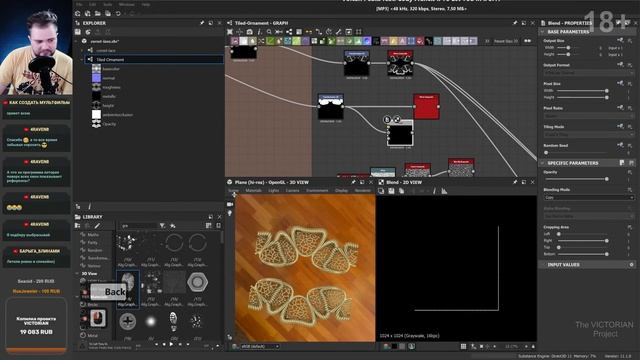Select the Opacity output in Explorer

click(109, 124)
